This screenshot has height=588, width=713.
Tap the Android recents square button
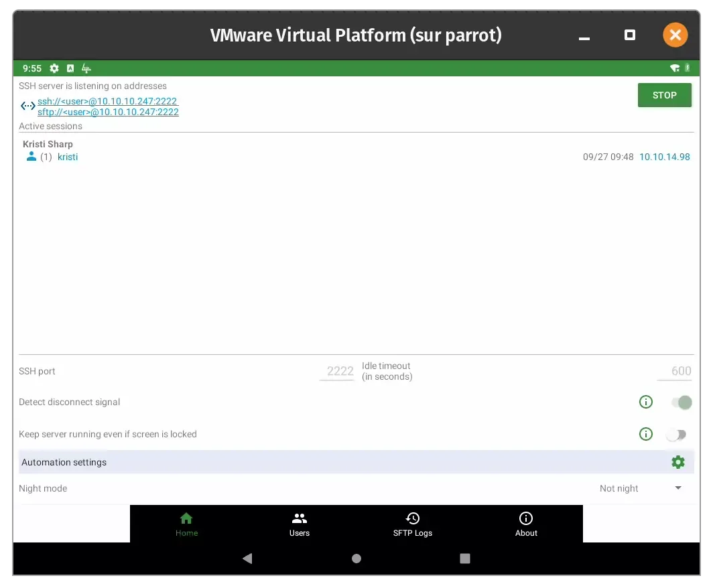[465, 559]
